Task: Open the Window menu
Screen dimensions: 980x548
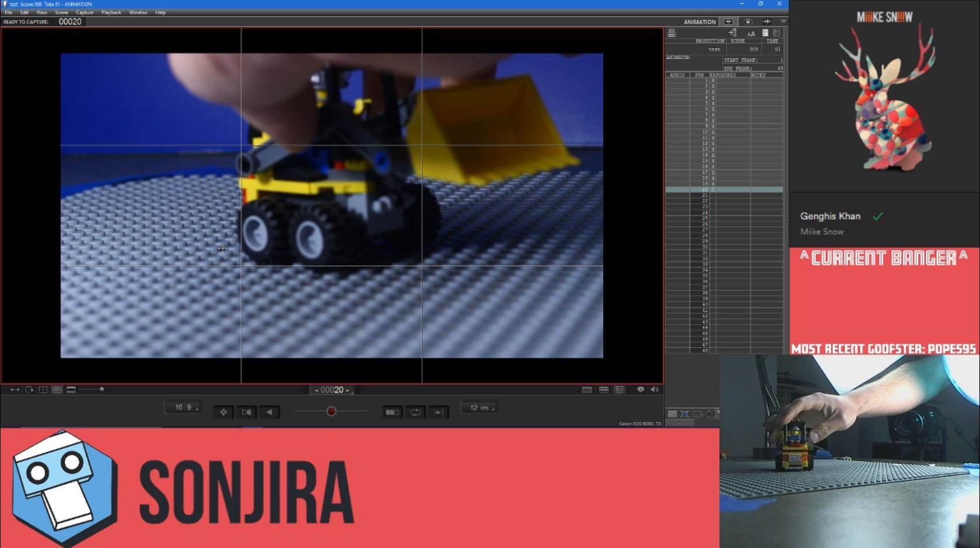Action: click(138, 12)
